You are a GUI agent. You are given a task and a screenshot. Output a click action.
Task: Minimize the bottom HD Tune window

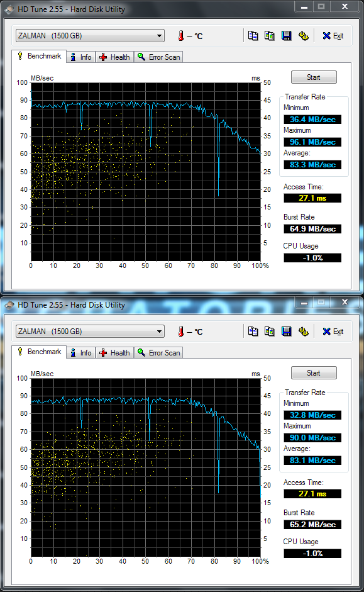(x=304, y=303)
